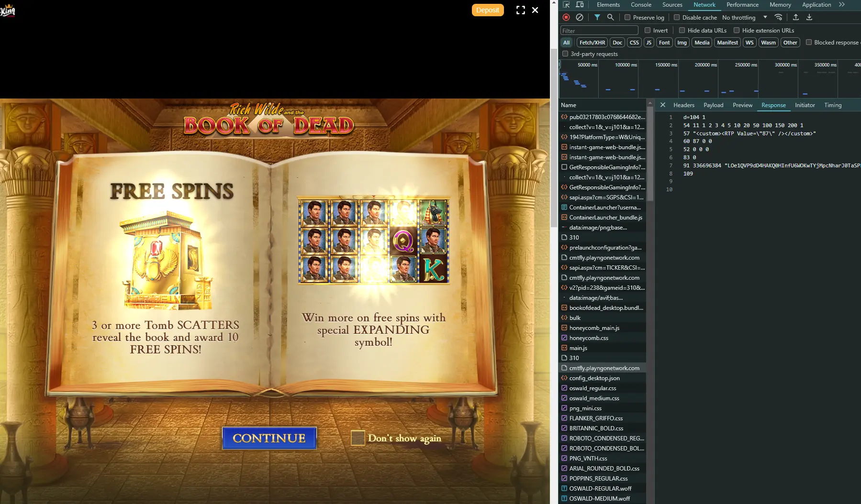Check Blocked response cookies option

(x=809, y=42)
